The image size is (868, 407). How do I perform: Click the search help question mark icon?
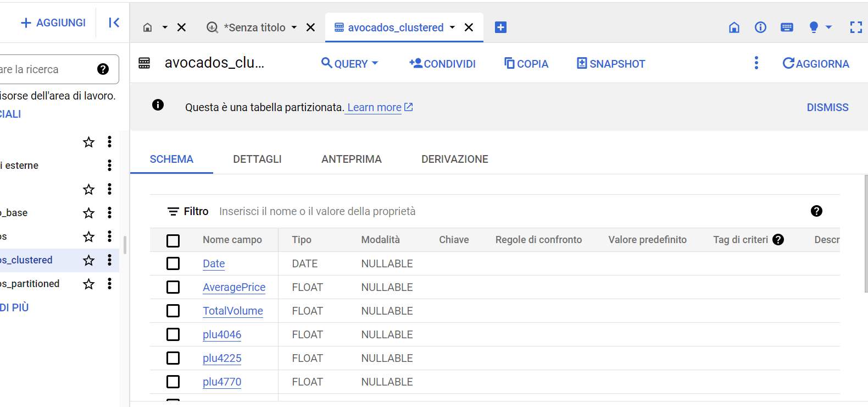click(x=103, y=69)
